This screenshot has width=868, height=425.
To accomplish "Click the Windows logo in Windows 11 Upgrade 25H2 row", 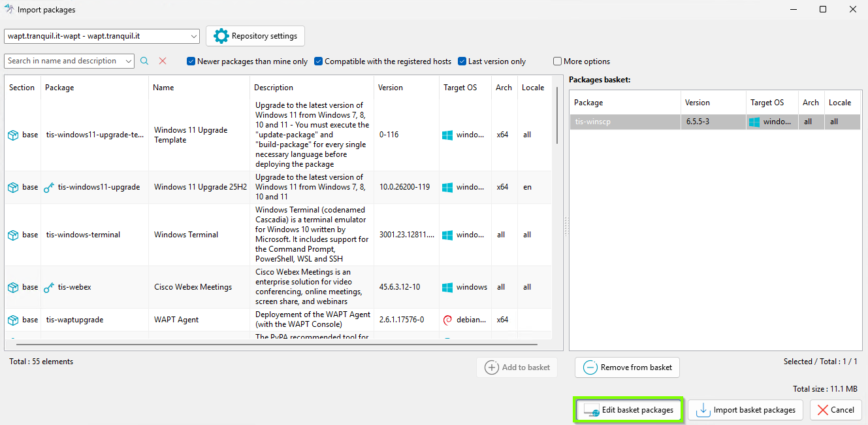I will point(447,187).
